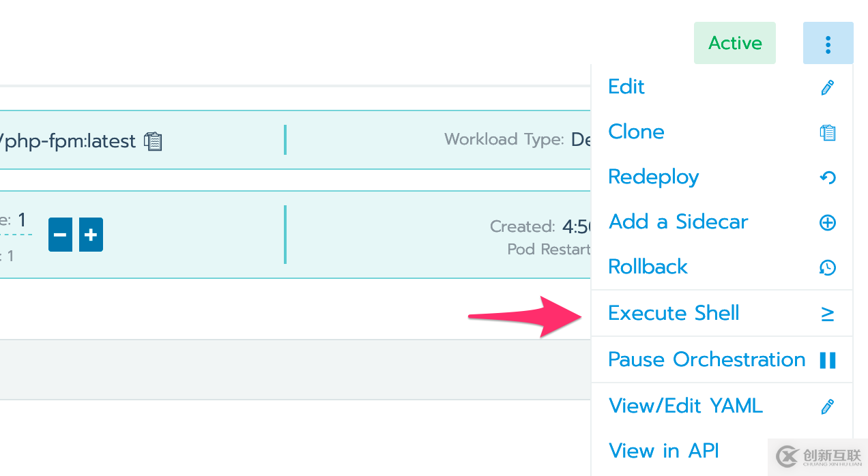This screenshot has height=476, width=868.
Task: Select Redeploy from the menu
Action: 653,177
